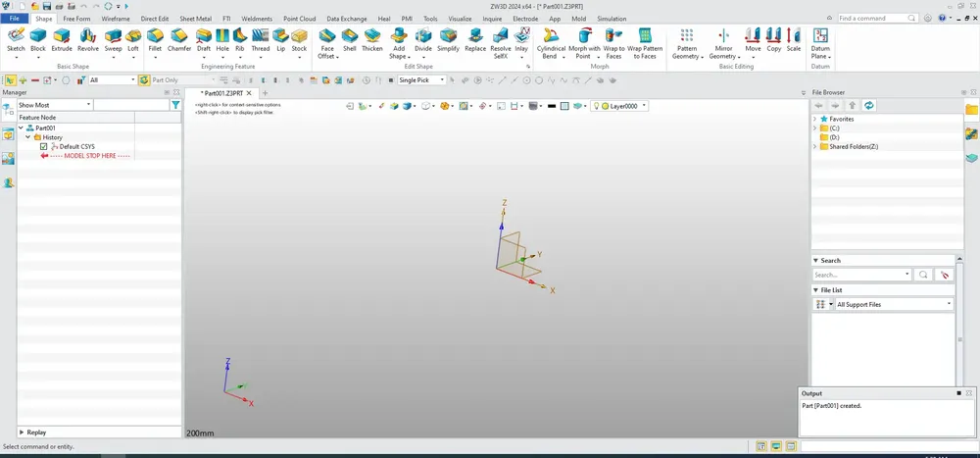Toggle the feature filter funnel in Manager
Viewport: 980px width, 458px height.
point(175,105)
